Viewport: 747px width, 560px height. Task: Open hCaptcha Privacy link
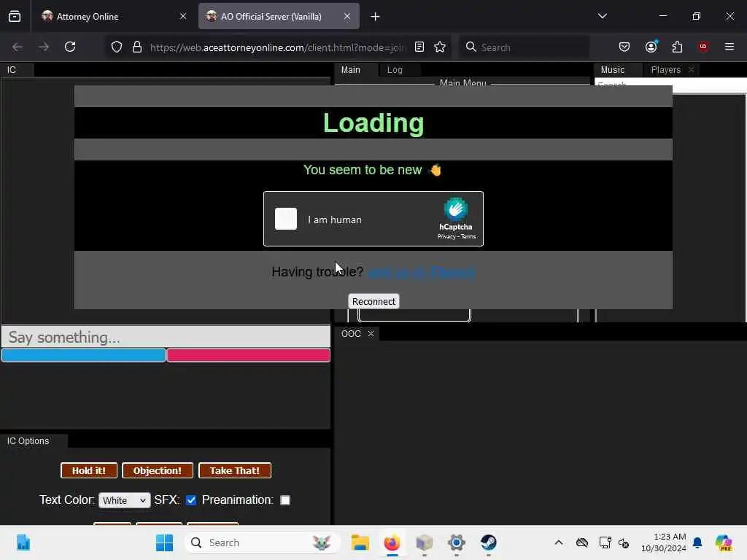[446, 237]
